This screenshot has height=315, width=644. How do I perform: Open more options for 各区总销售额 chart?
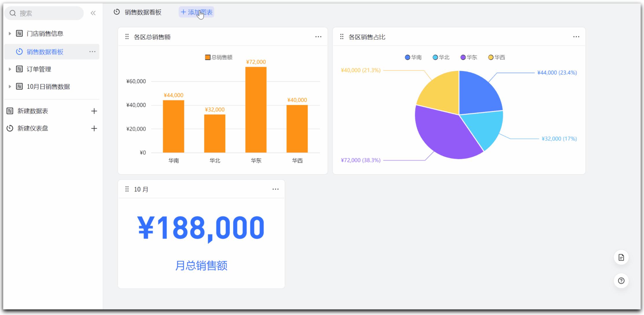(318, 37)
